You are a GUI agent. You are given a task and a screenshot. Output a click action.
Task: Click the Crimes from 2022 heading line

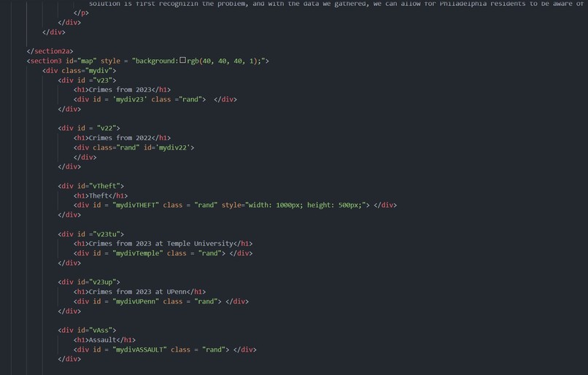122,138
